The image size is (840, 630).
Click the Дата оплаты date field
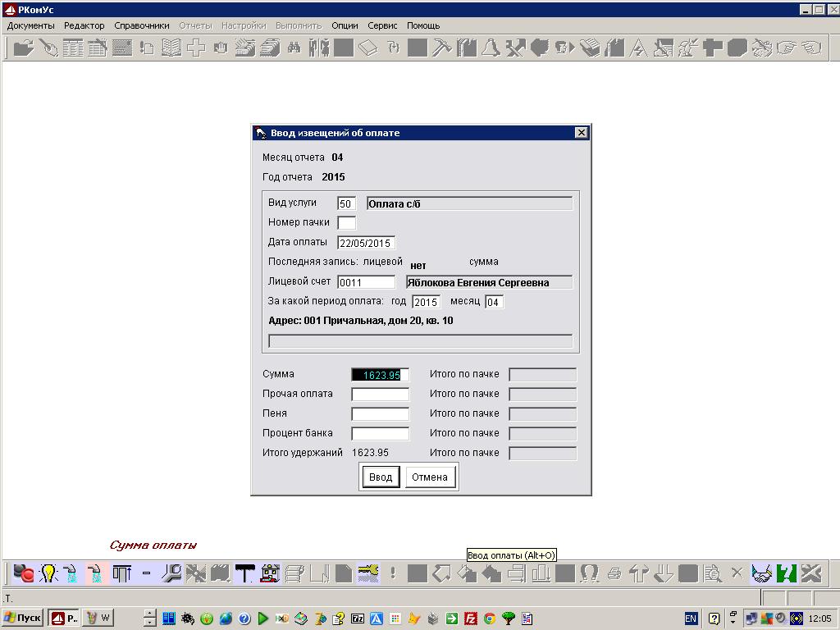pyautogui.click(x=366, y=243)
